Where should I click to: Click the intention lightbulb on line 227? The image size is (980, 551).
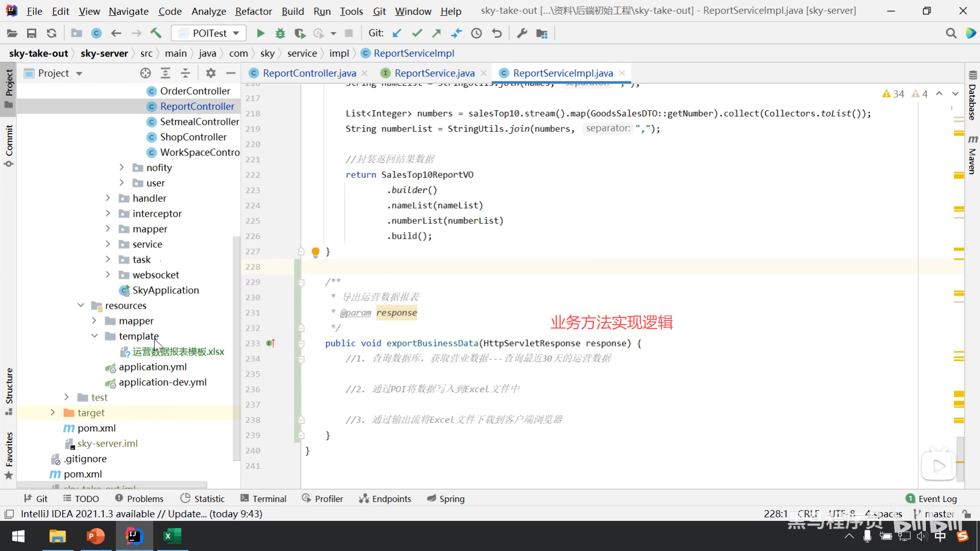point(315,252)
